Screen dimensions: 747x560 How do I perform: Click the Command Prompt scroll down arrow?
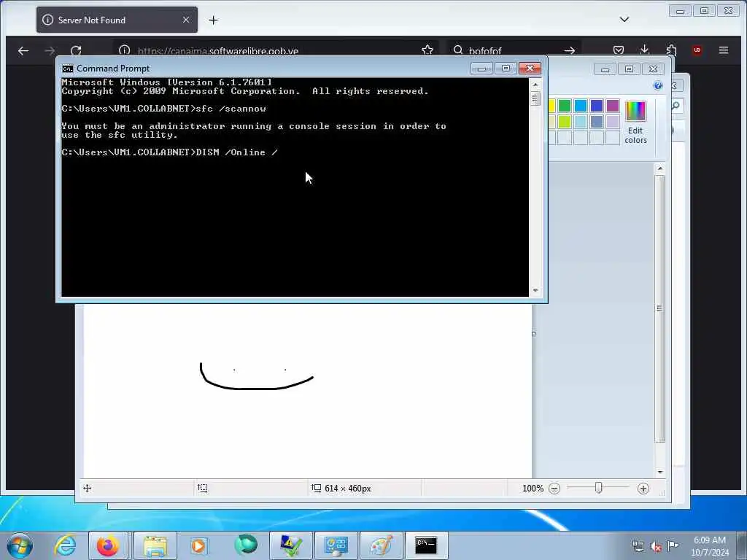click(535, 290)
